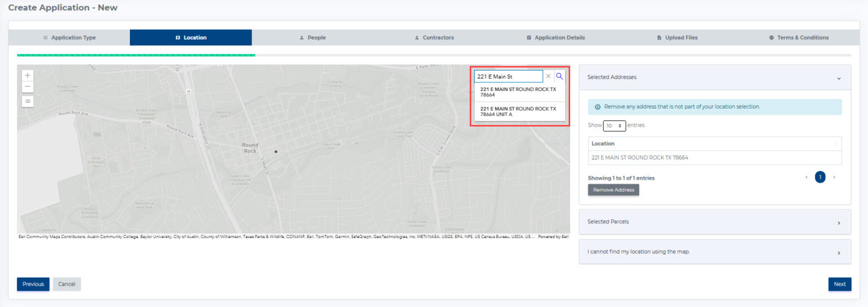Open the map layers list icon
Viewport: 868px width, 307px height.
pyautogui.click(x=28, y=101)
